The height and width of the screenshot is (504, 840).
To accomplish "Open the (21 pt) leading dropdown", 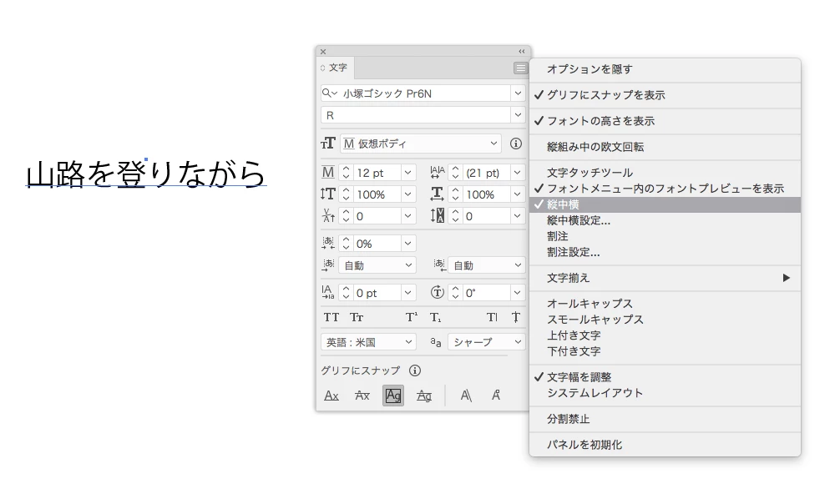I will pos(518,173).
